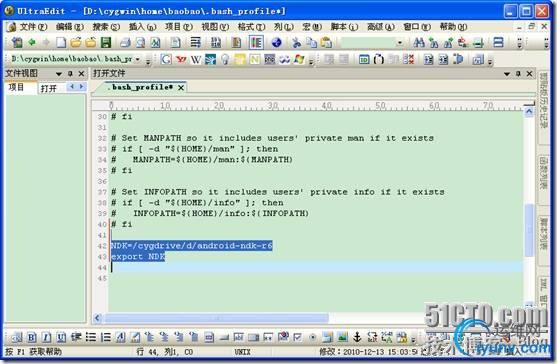
Task: Click the Yahoo search icon
Action: tap(181, 59)
